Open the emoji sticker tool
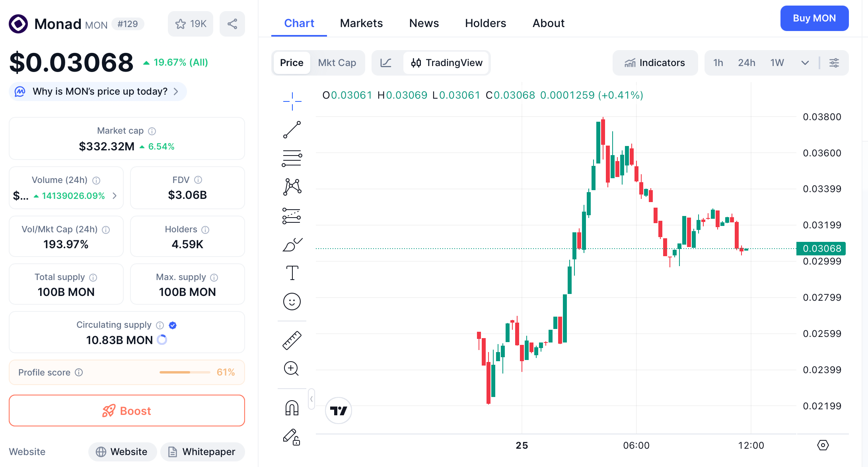The width and height of the screenshot is (868, 467). pyautogui.click(x=292, y=302)
